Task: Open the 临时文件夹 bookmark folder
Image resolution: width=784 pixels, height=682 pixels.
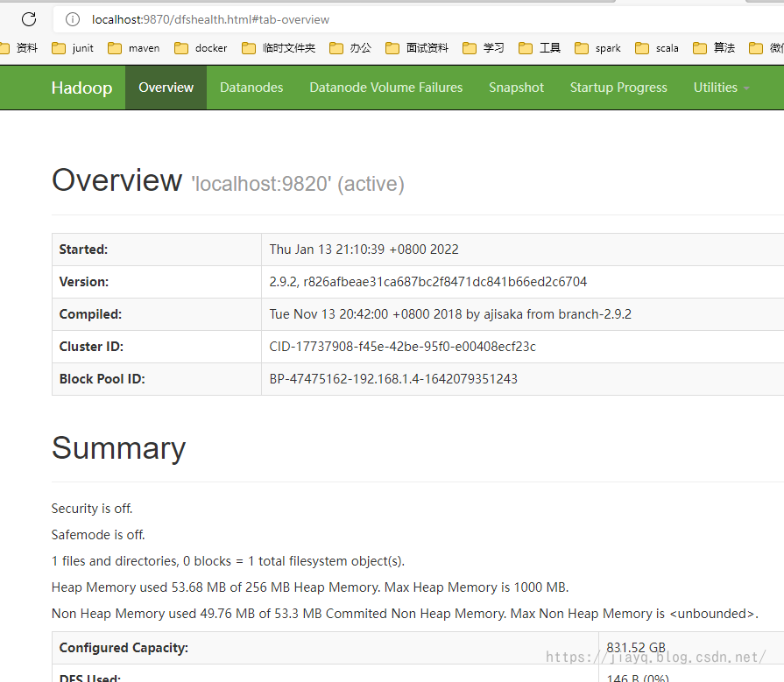Action: click(x=279, y=48)
